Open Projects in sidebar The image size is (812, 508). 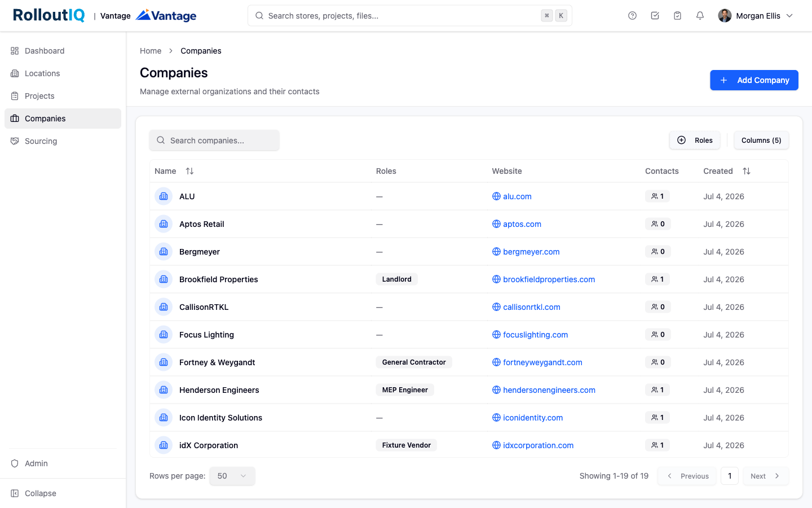pos(63,96)
